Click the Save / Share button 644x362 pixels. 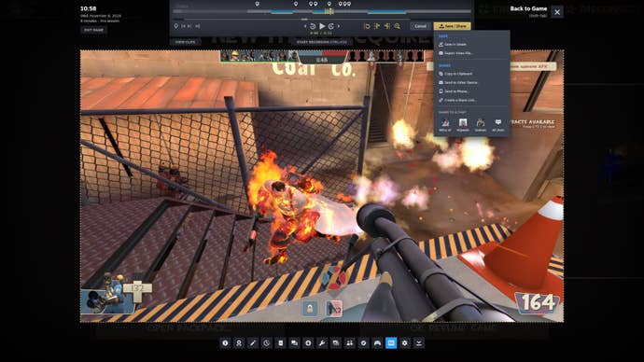point(452,26)
